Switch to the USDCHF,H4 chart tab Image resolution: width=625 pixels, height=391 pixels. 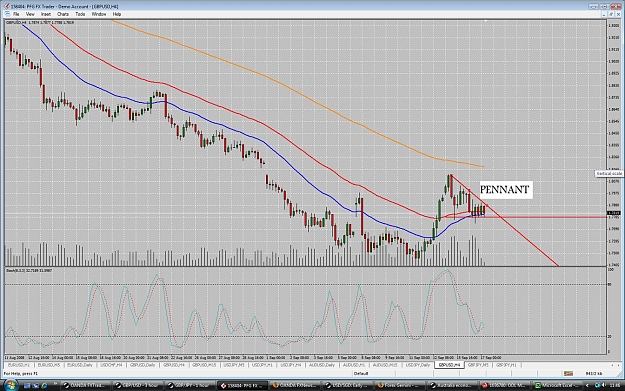tap(111, 365)
